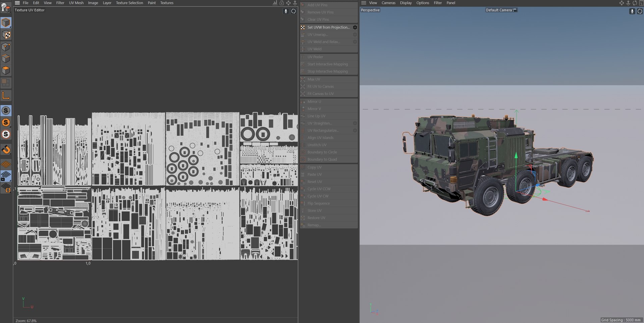The width and height of the screenshot is (644, 323).
Task: Toggle the orange workplane grid icon
Action: 6,164
